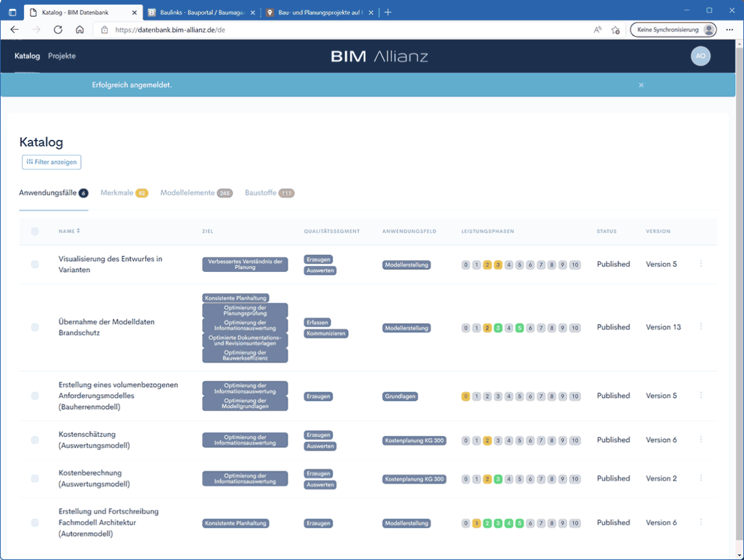Check the Kostenschätzung row
Viewport: 744px width, 560px height.
click(x=35, y=440)
